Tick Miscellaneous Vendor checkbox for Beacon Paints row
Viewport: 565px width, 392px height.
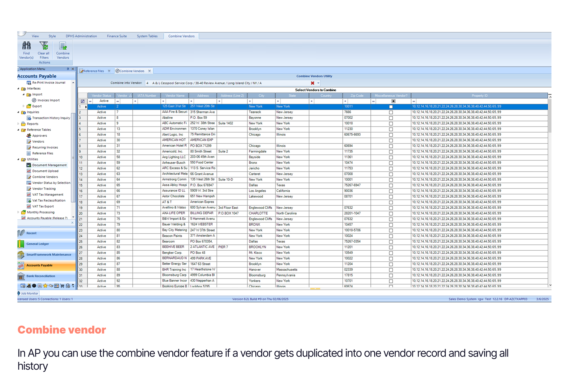[391, 236]
